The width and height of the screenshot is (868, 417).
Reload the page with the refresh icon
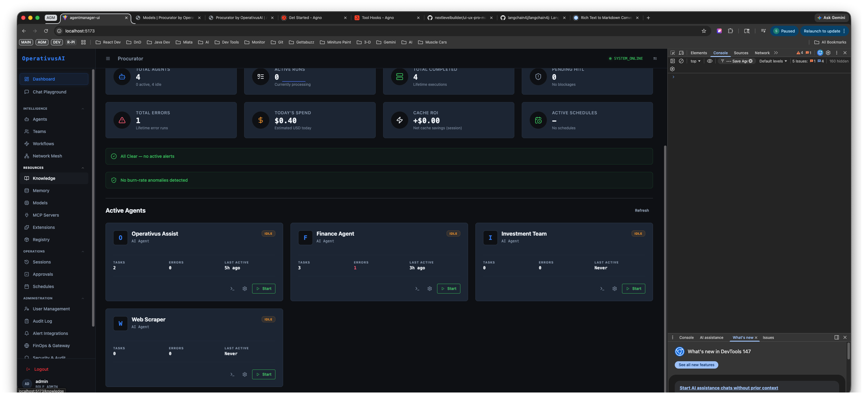[46, 31]
